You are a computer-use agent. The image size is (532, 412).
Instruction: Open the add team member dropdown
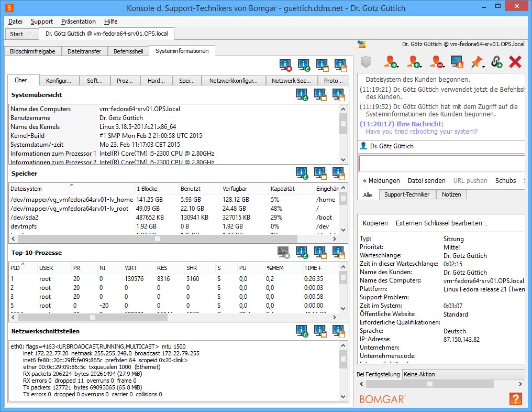coord(414,62)
